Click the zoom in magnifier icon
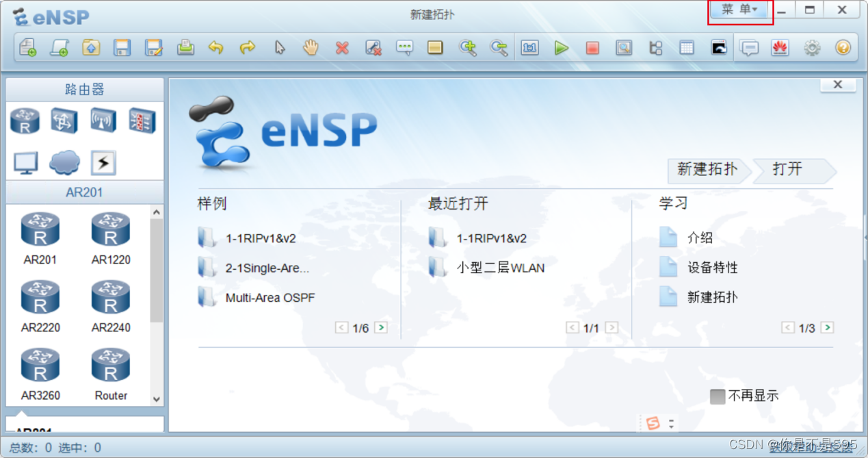Viewport: 868px width, 458px height. 468,48
